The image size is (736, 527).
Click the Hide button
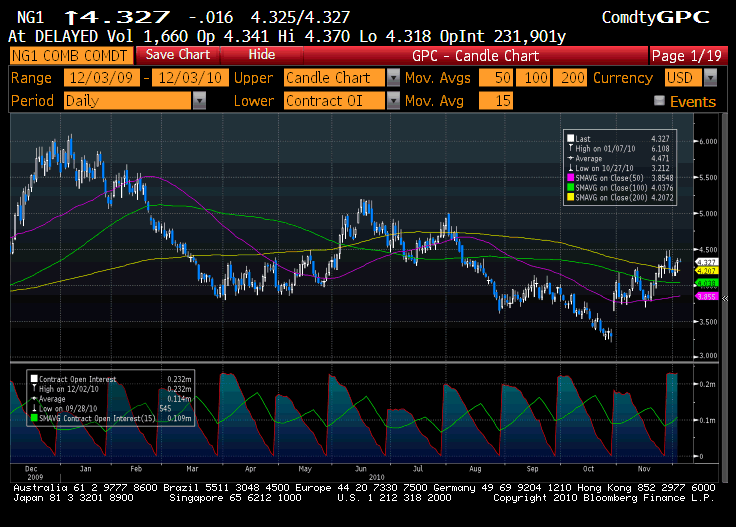262,55
